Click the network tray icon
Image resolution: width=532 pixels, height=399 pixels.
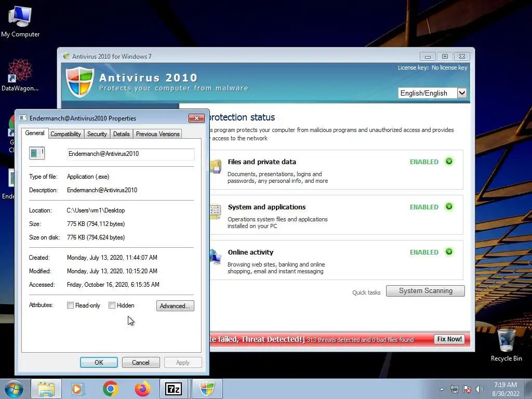click(x=454, y=390)
